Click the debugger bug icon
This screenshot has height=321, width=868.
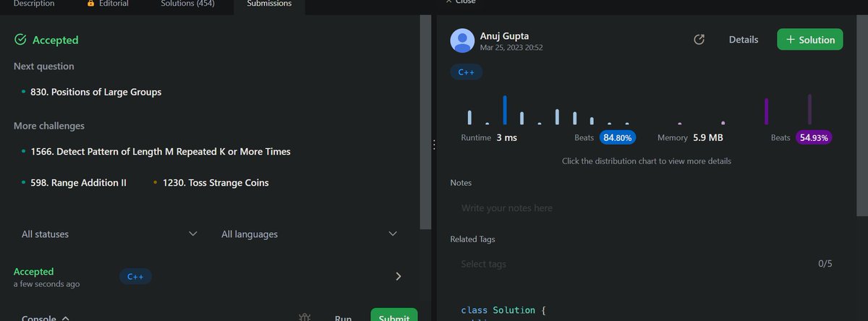click(305, 317)
